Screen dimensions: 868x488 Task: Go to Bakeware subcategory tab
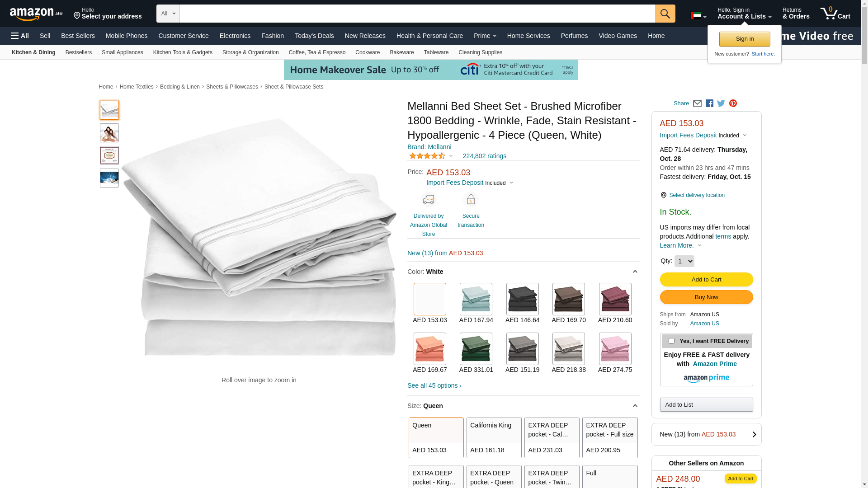(401, 52)
